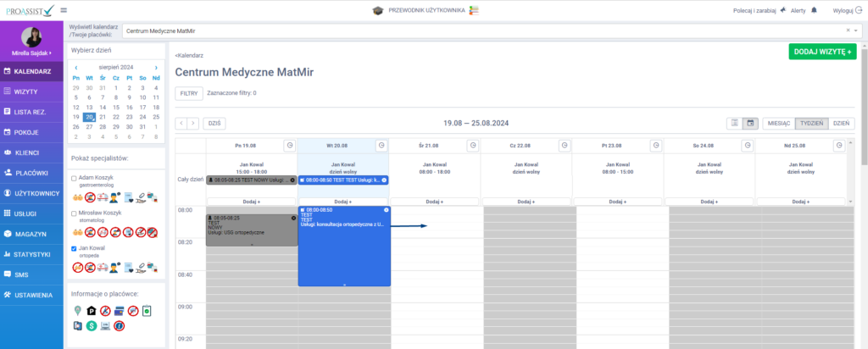Open the Centrum Medyczne MatMir facility dropdown
Image resolution: width=868 pixels, height=349 pixels.
pyautogui.click(x=490, y=30)
